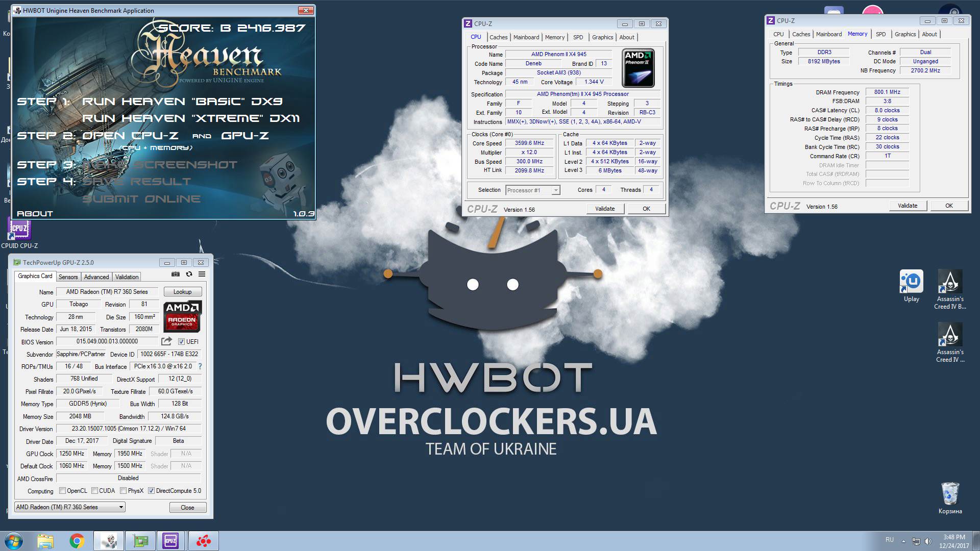
Task: Click the Lookup button in GPU-Z
Action: click(183, 292)
